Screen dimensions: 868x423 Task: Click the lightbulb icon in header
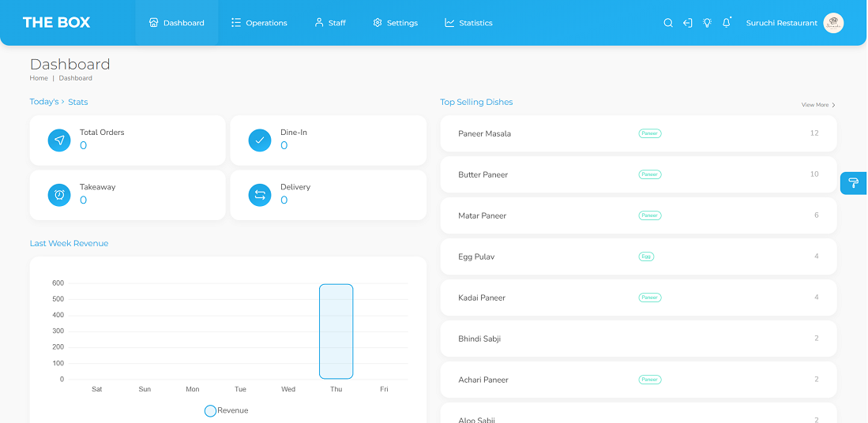point(708,23)
